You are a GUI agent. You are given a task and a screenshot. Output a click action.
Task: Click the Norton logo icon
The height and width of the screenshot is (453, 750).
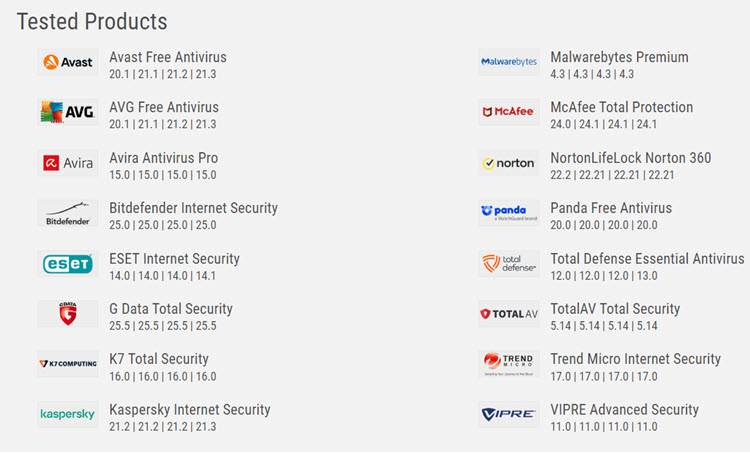coord(508,163)
